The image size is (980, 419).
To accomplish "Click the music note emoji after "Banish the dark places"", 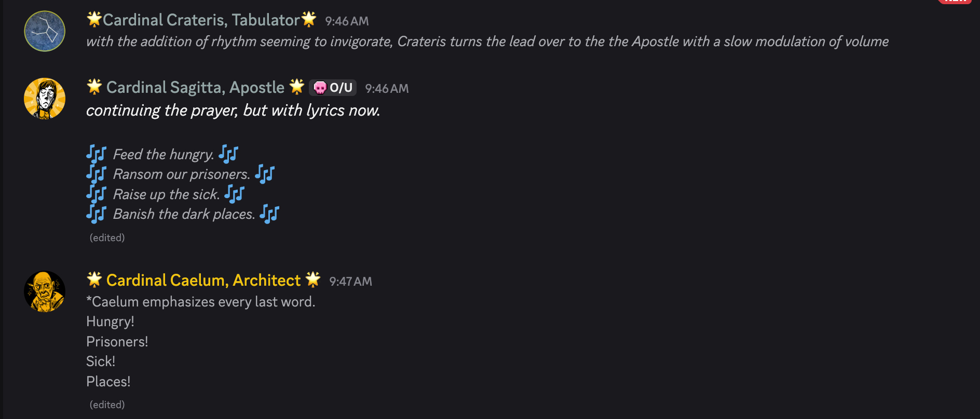I will [269, 214].
